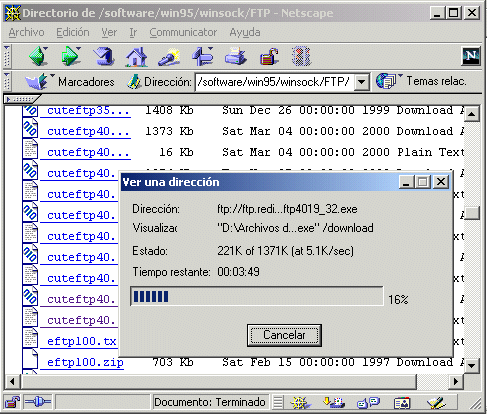Screen dimensions: 487x414
Task: Stop loading with the traffic light icon
Action: click(x=301, y=56)
